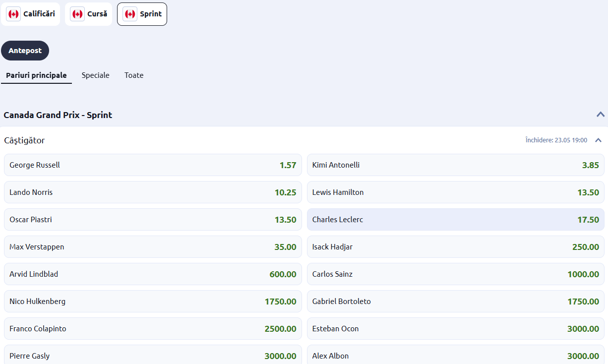The image size is (608, 364).
Task: Pick Alex Albon at 3000.00
Action: click(456, 355)
